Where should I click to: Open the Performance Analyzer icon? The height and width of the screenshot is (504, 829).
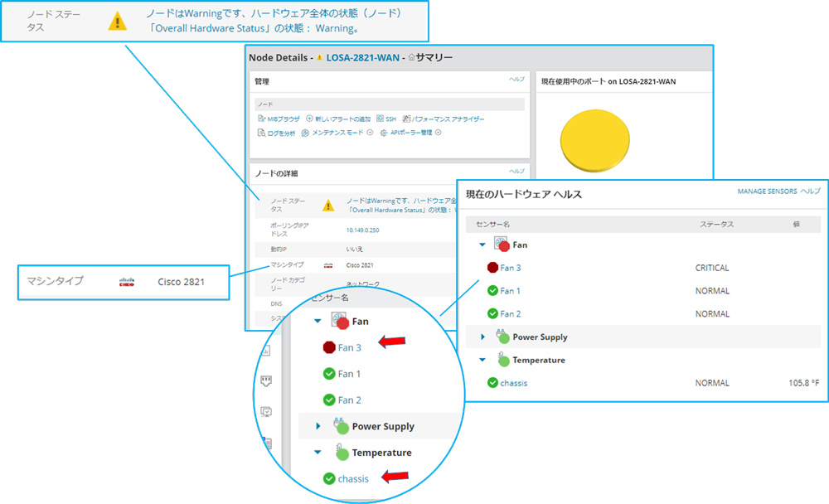(x=406, y=119)
